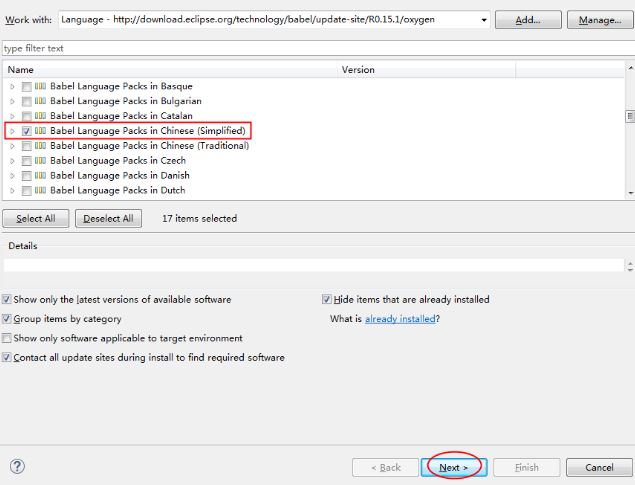
Task: Click the Add... button
Action: (528, 20)
